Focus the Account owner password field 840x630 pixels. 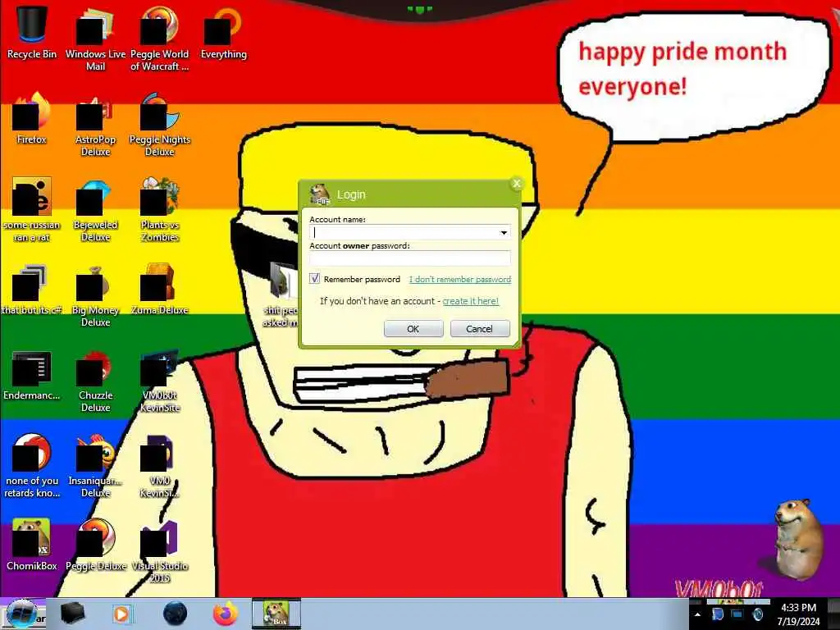410,258
